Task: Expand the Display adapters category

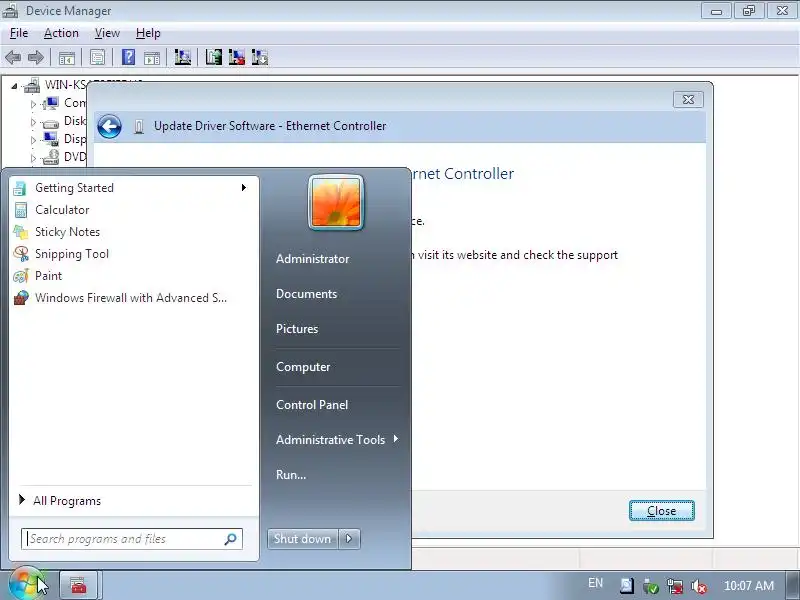Action: coord(33,140)
